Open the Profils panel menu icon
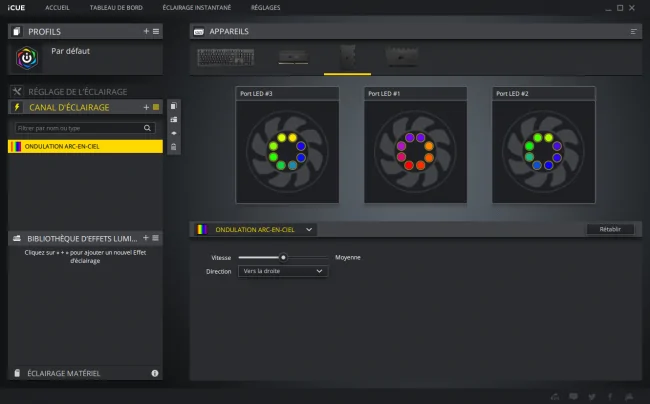This screenshot has height=404, width=650. 156,31
